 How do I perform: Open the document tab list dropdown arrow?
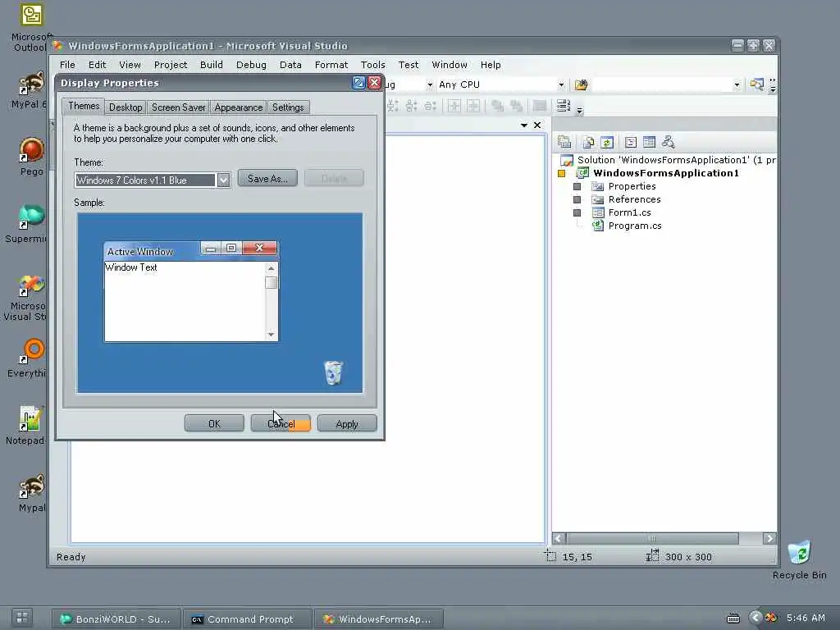coord(524,126)
